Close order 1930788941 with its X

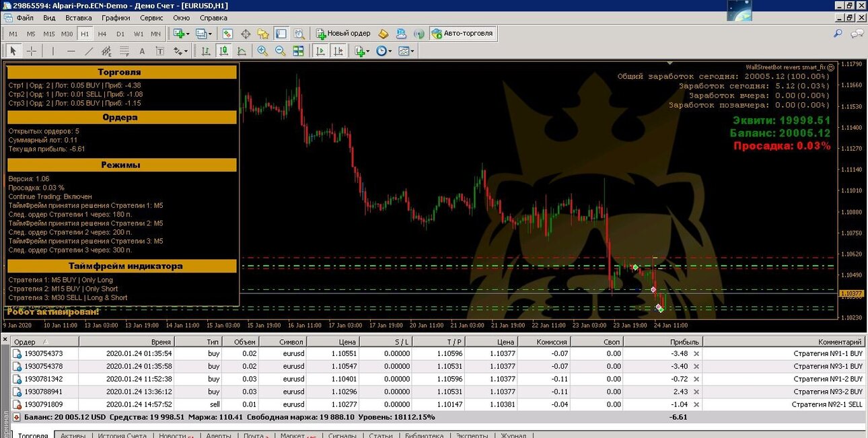[696, 391]
